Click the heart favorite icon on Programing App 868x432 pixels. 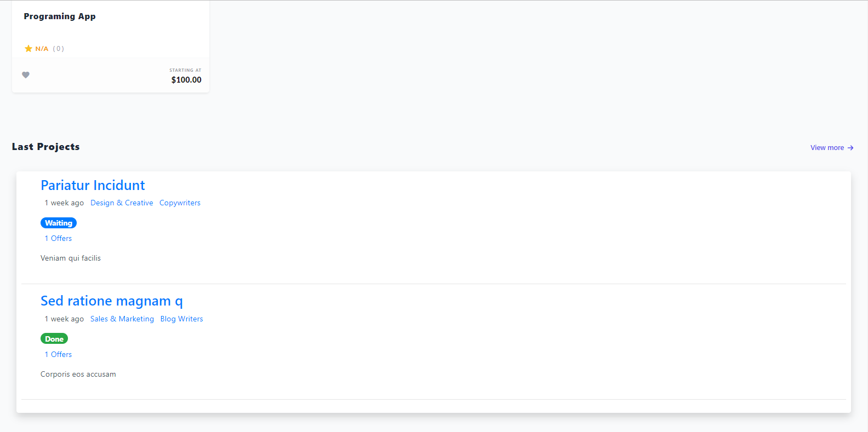click(x=26, y=75)
